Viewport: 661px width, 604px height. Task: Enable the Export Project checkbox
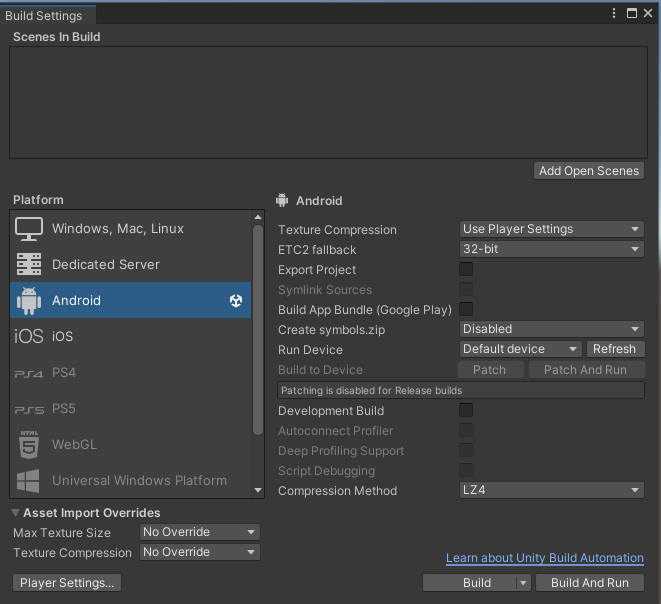click(x=466, y=269)
